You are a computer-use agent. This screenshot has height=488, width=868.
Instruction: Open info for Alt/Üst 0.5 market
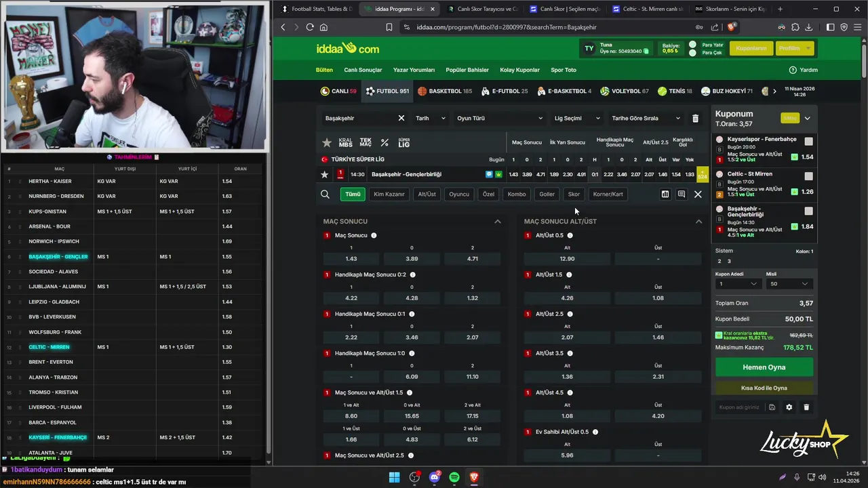[570, 235]
